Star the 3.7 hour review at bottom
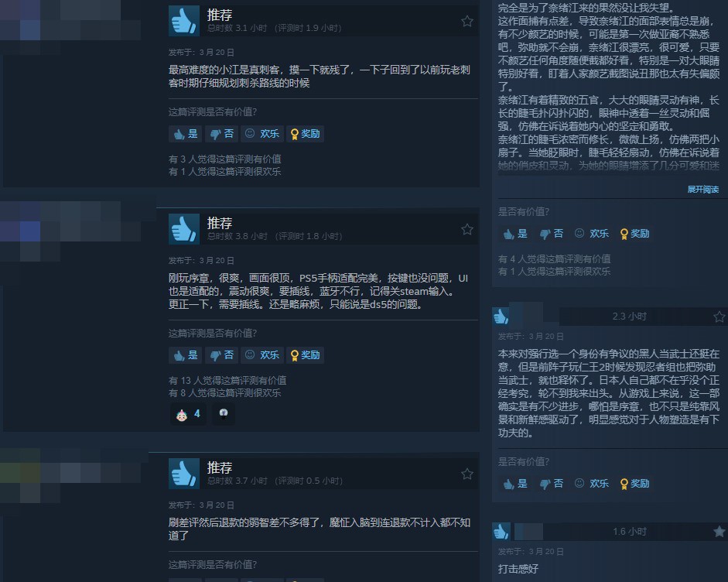This screenshot has width=728, height=582. point(467,474)
